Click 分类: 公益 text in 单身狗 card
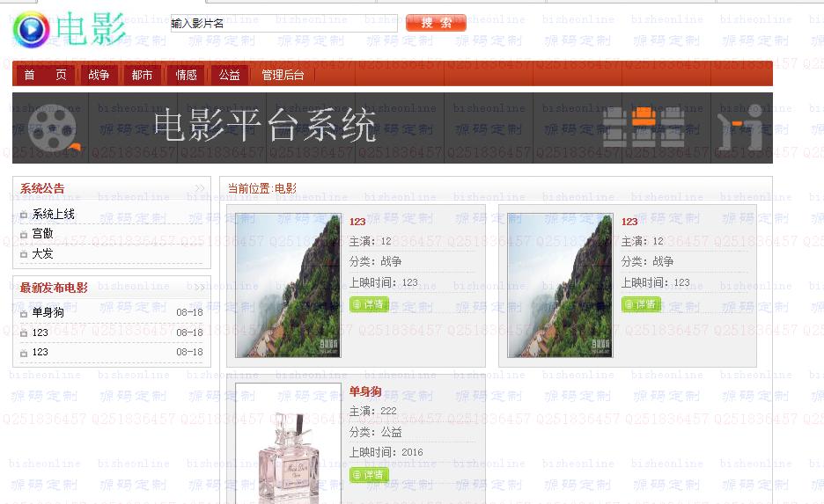The width and height of the screenshot is (824, 504). 375,432
